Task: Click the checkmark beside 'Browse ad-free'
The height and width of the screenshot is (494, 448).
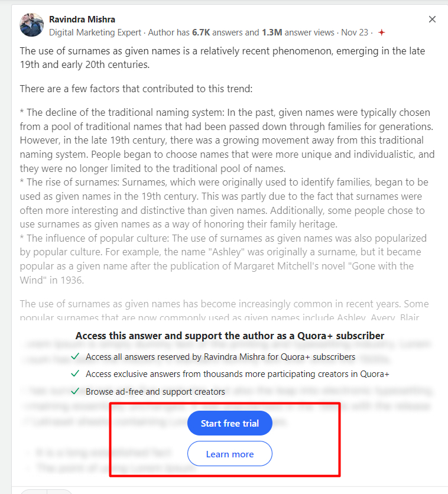Action: tap(75, 391)
